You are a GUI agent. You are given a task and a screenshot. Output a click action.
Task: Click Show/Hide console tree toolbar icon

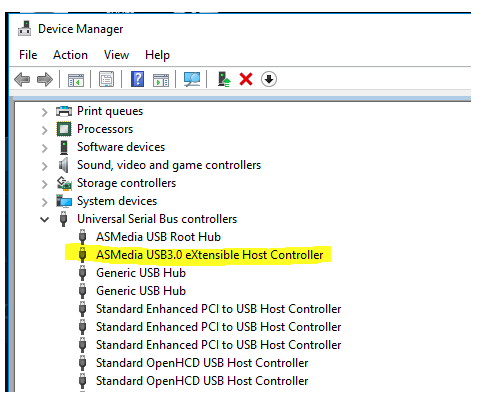[76, 80]
